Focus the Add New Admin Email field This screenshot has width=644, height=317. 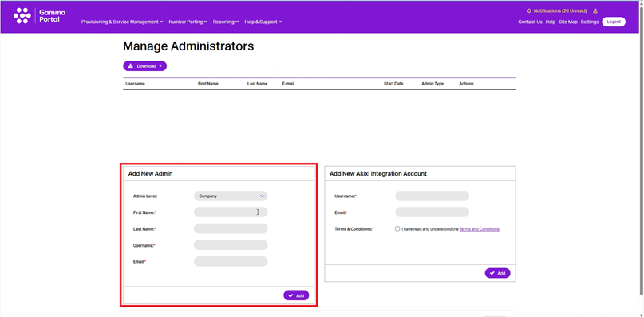pyautogui.click(x=231, y=261)
